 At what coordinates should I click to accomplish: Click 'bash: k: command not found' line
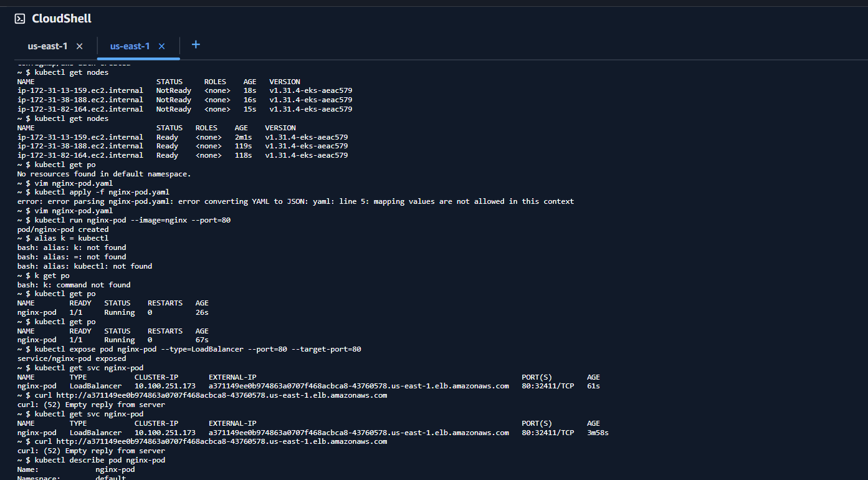click(74, 285)
